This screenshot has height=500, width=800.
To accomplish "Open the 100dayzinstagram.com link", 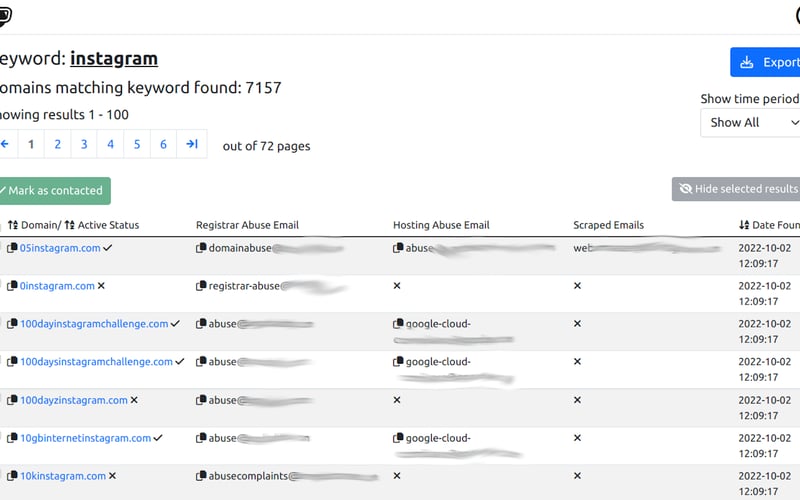I will 74,400.
